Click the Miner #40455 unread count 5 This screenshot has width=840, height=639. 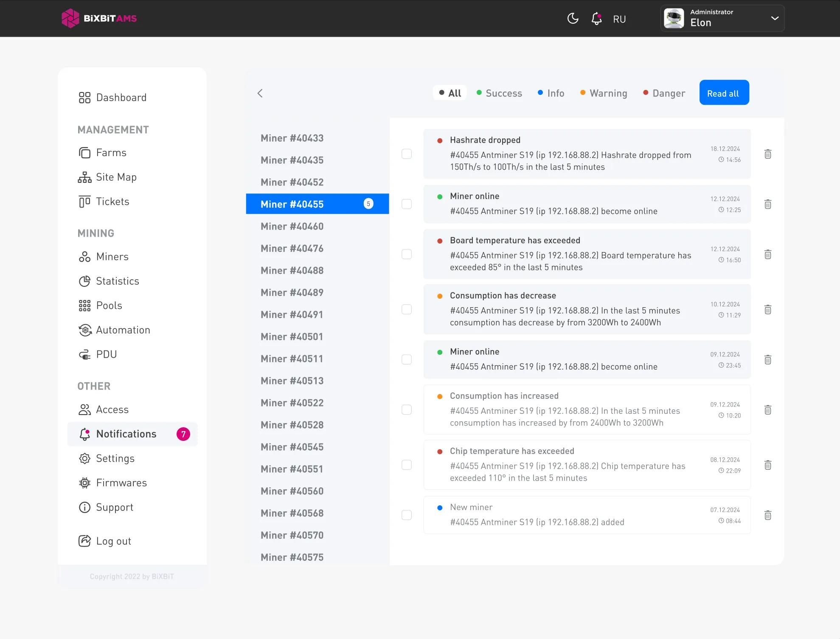coord(368,204)
